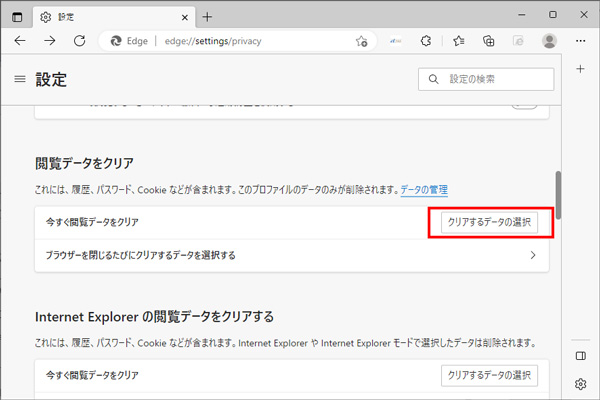Viewport: 600px width, 400px height.
Task: Click the settings search field
Action: click(x=486, y=79)
